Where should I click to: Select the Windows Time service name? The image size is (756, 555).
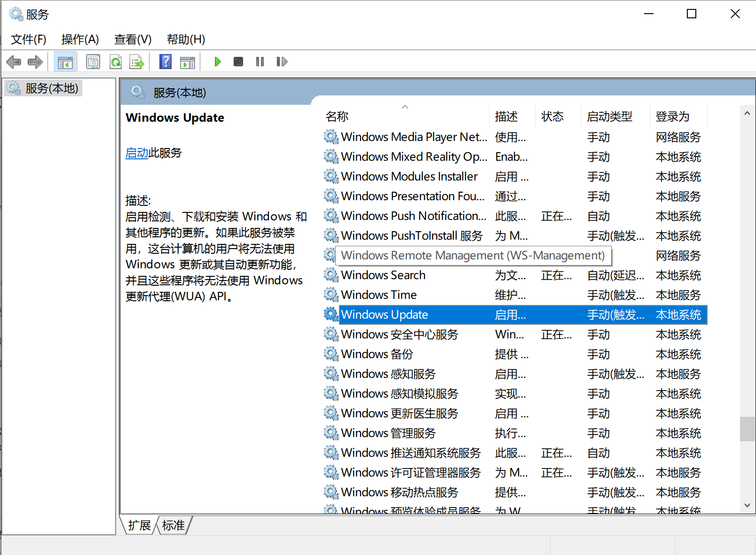pyautogui.click(x=379, y=295)
